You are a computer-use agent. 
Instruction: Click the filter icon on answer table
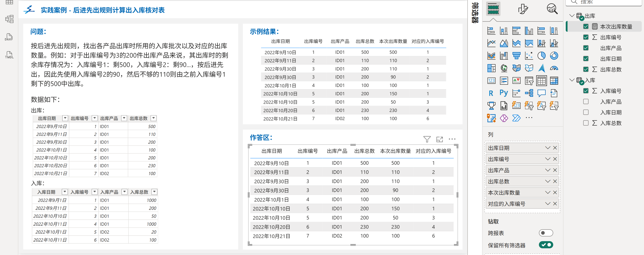pyautogui.click(x=427, y=139)
